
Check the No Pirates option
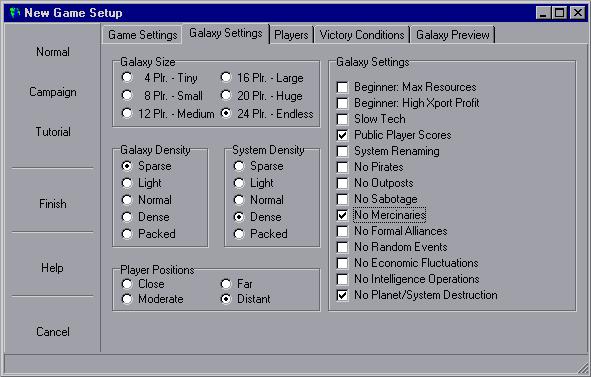pyautogui.click(x=370, y=167)
